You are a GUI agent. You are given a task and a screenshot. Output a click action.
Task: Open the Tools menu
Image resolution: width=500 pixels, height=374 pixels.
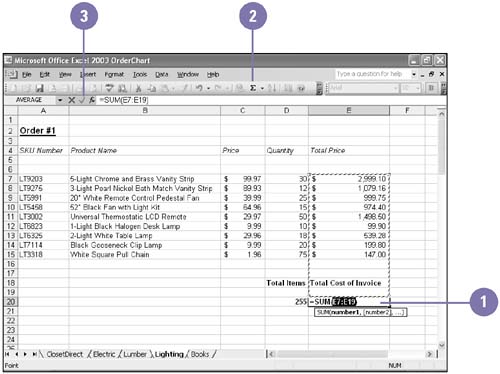pos(140,74)
